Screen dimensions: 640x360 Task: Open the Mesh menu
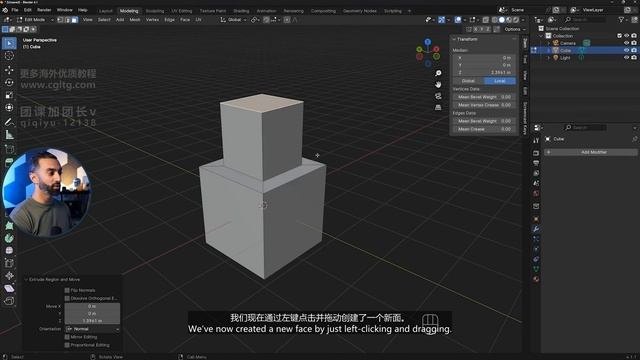click(135, 20)
